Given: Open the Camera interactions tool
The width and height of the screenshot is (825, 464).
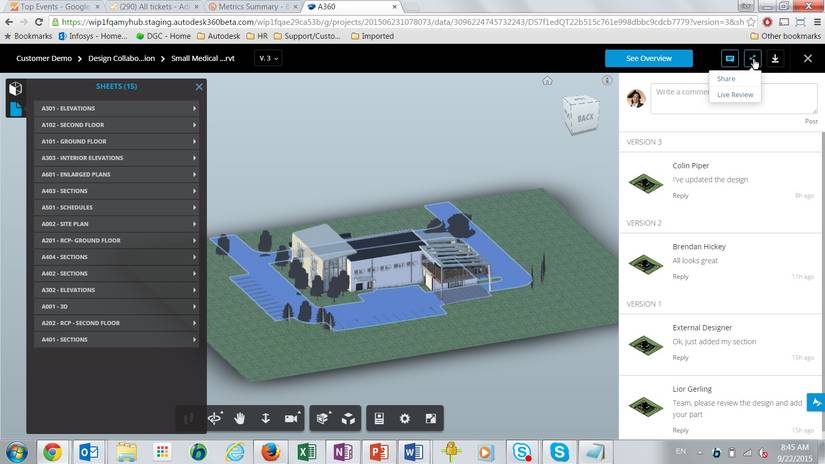Looking at the screenshot, I should pyautogui.click(x=292, y=418).
